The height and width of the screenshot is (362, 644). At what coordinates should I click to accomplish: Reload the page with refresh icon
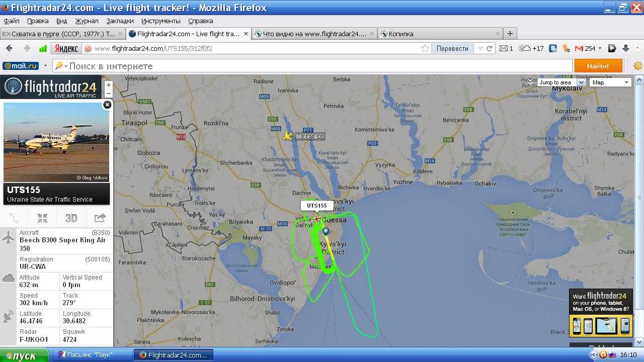click(x=489, y=48)
